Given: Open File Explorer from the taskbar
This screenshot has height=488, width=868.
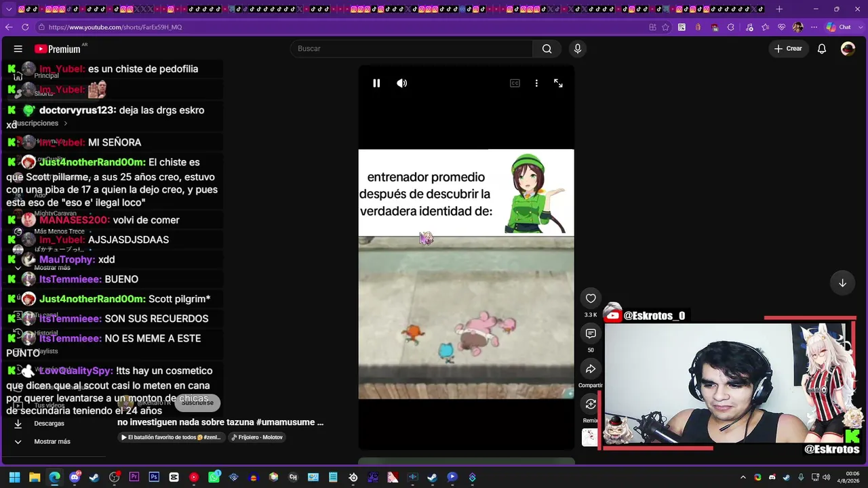Looking at the screenshot, I should click(x=35, y=477).
